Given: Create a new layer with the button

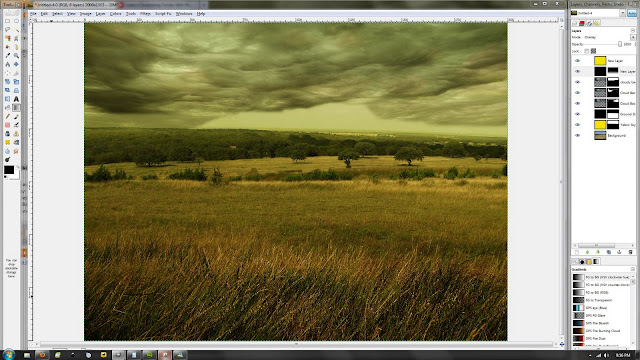Looking at the screenshot, I should [577, 252].
